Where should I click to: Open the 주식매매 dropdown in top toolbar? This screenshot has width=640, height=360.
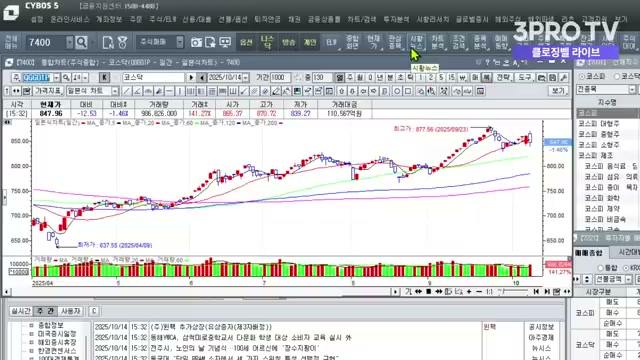pyautogui.click(x=180, y=42)
